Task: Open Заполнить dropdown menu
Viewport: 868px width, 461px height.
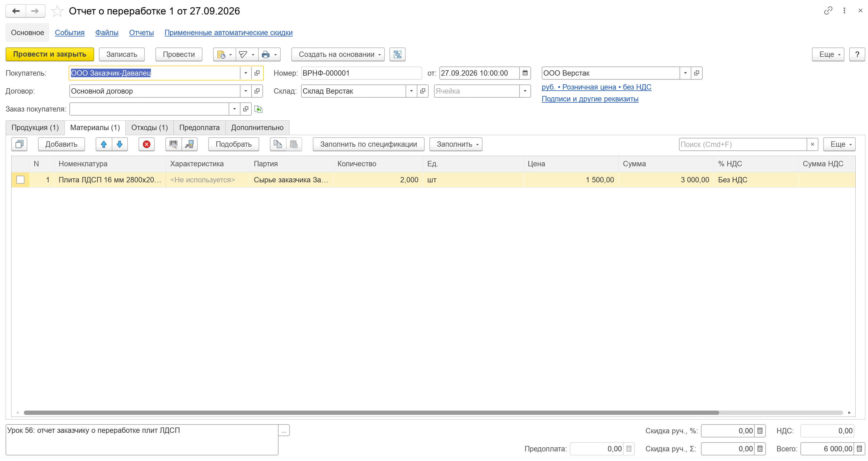Action: (x=456, y=144)
